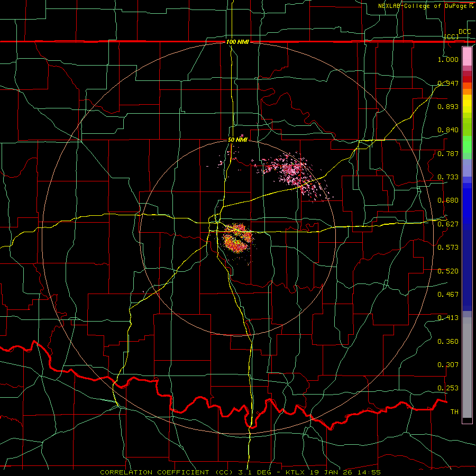Select the 0.360 scale value

tap(448, 342)
